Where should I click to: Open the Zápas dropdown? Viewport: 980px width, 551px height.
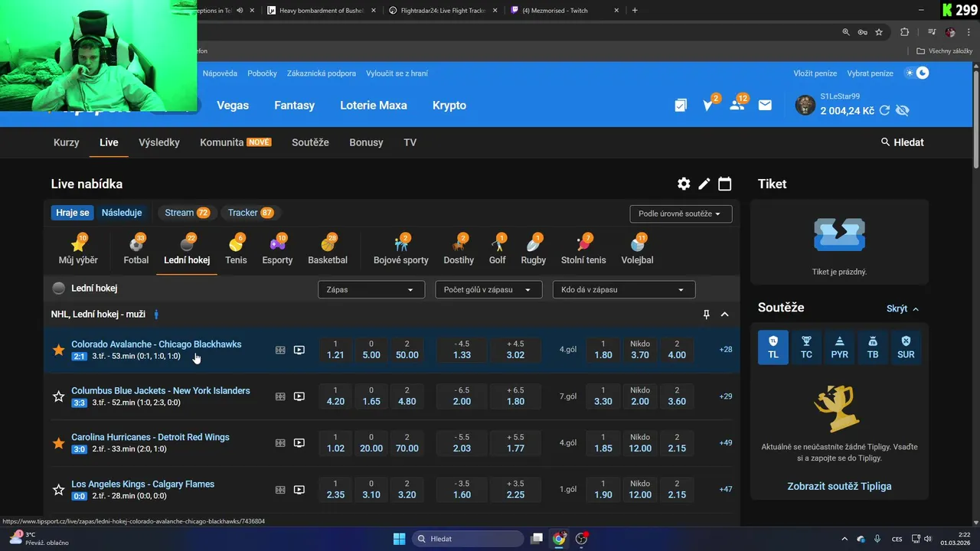(371, 290)
